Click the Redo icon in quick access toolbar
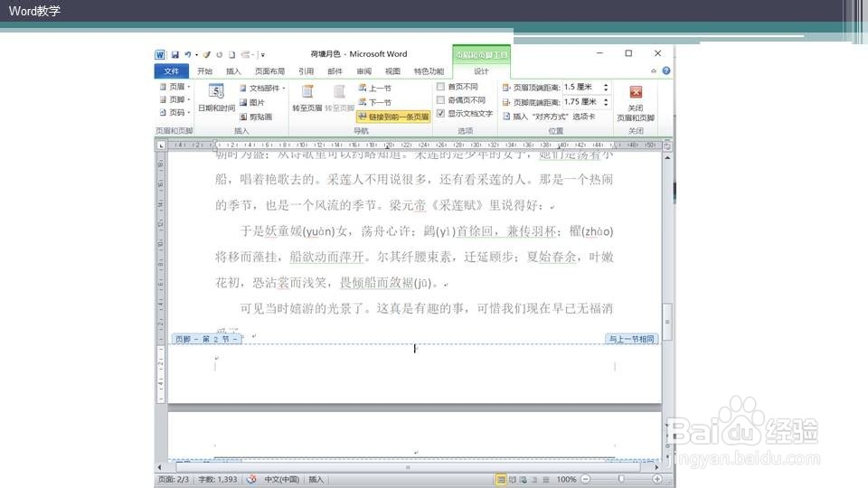 coord(219,55)
